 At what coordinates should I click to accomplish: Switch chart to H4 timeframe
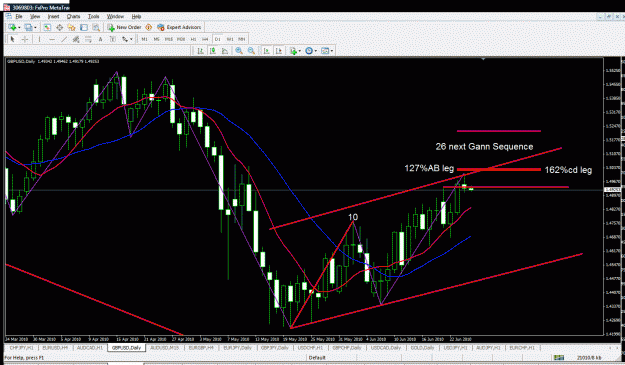(205, 39)
